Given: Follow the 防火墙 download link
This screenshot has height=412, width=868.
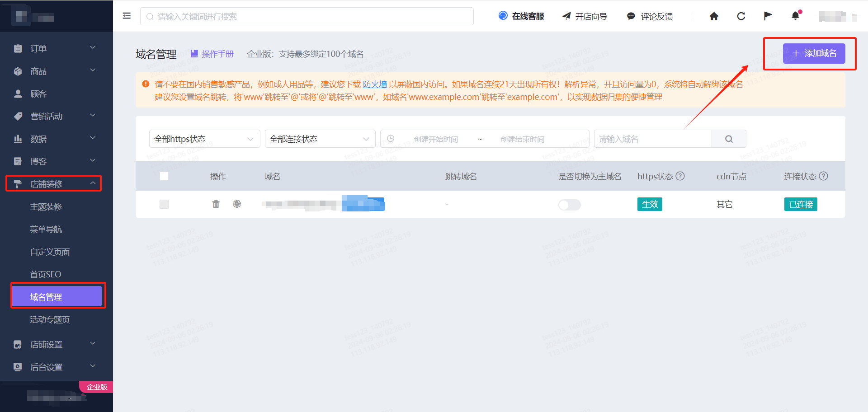Looking at the screenshot, I should (375, 84).
